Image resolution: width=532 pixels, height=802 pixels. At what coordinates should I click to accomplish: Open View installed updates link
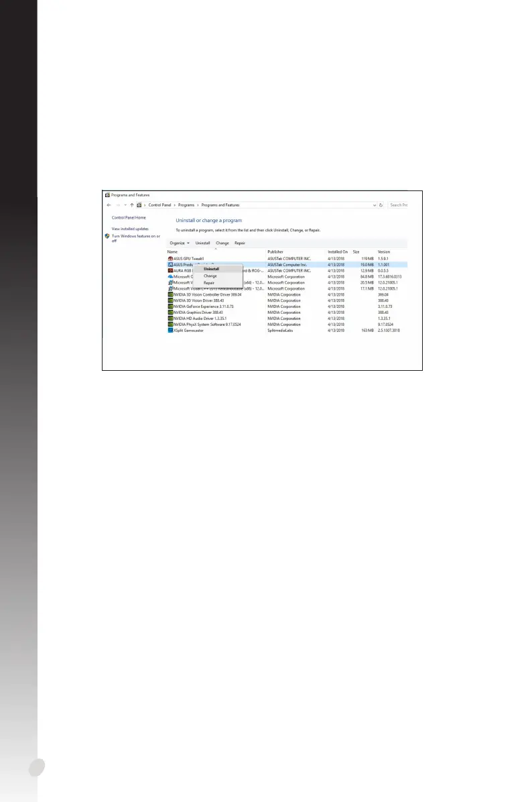tap(130, 229)
